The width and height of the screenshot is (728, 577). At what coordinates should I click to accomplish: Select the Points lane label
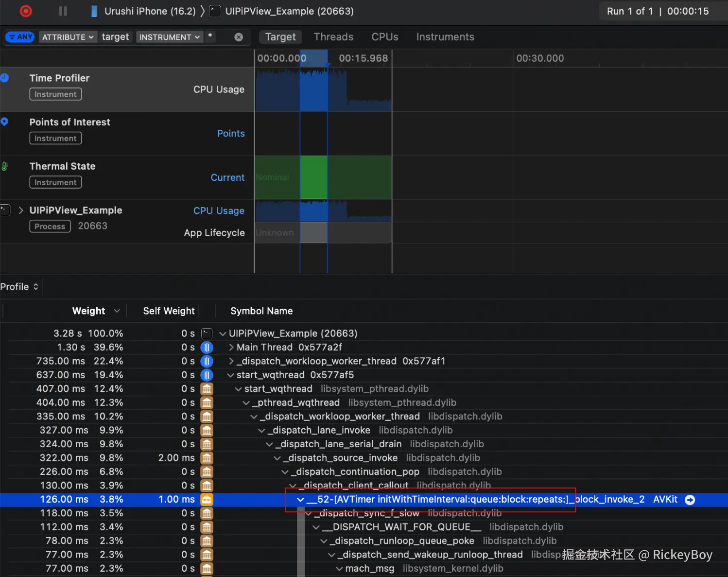231,134
